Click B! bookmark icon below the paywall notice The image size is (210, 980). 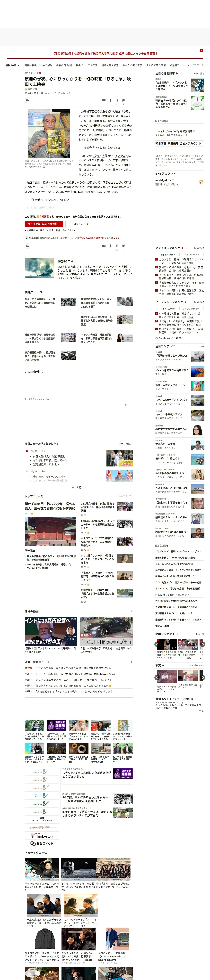pos(123,246)
